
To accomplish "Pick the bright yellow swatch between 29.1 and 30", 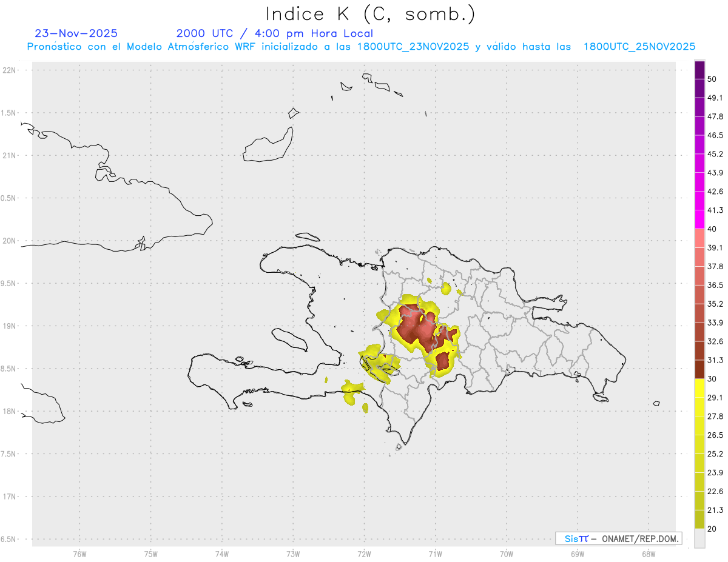I will click(699, 388).
